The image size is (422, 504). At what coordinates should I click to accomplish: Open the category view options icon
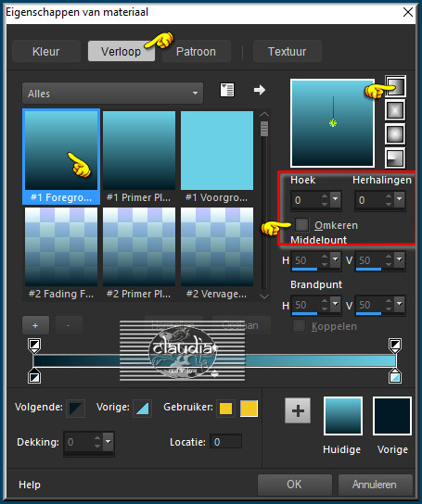pyautogui.click(x=227, y=90)
